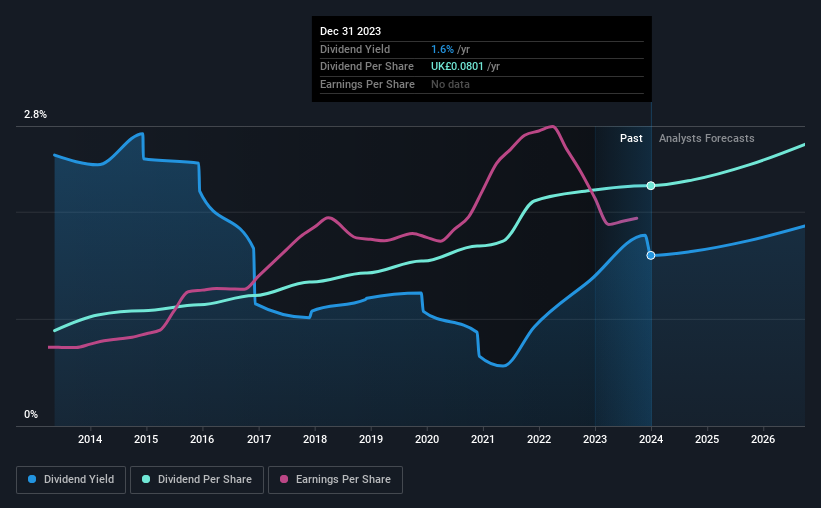
Task: Click the Dividend Yield row label in tooltip
Action: pyautogui.click(x=355, y=49)
